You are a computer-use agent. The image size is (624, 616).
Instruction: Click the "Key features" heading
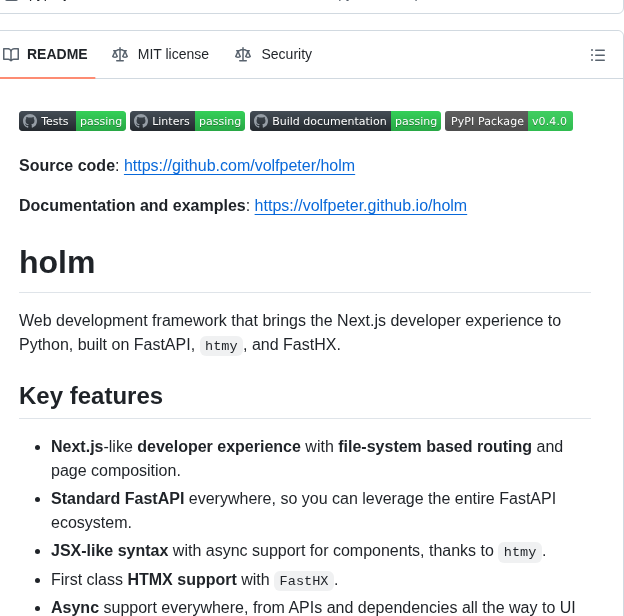91,396
